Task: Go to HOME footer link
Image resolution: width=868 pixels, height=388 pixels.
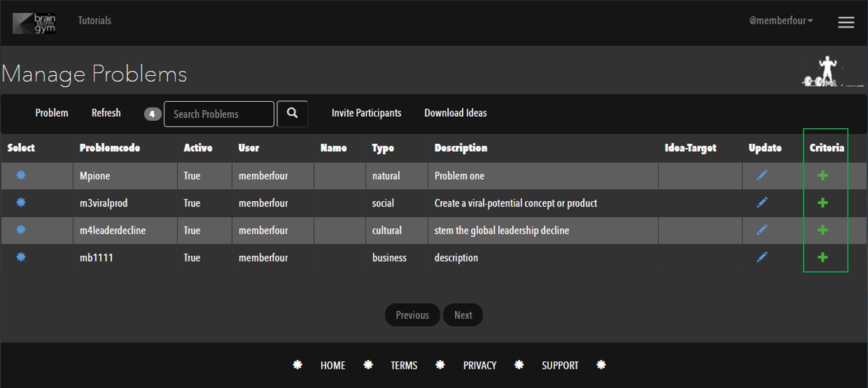Action: [333, 366]
